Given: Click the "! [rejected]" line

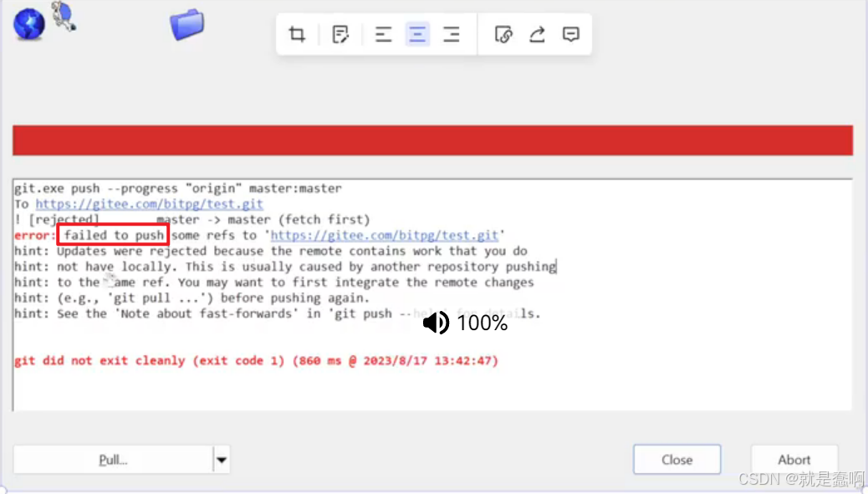Looking at the screenshot, I should point(192,220).
